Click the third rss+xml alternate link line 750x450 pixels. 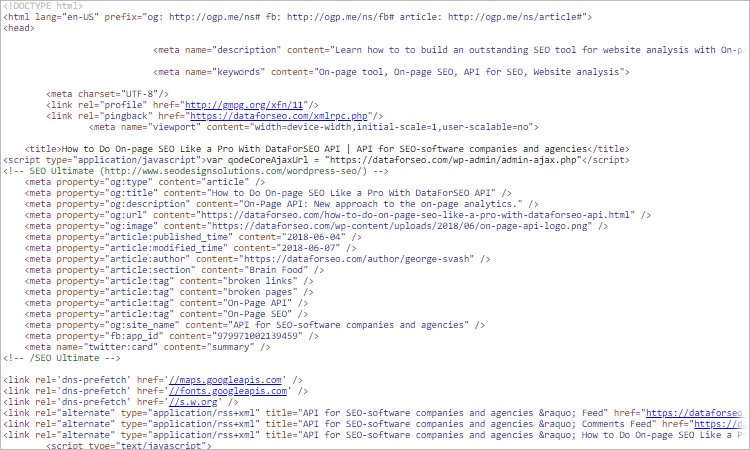click(375, 435)
